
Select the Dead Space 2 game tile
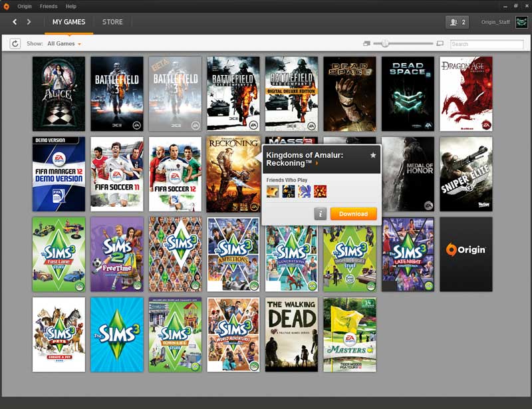[408, 94]
